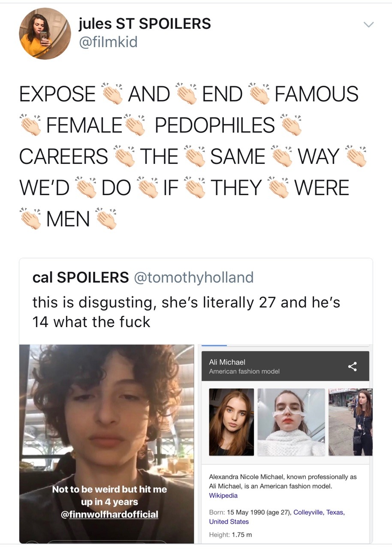Open quoted user cal SPOILERS name
Screen dimensions: 392x549
click(81, 278)
